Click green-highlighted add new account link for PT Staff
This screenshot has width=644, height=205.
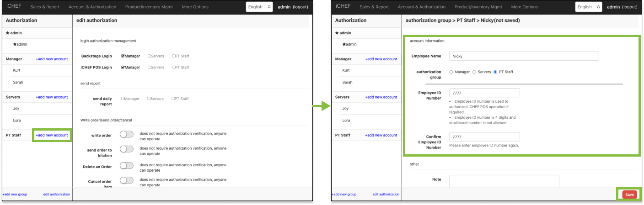click(x=52, y=135)
